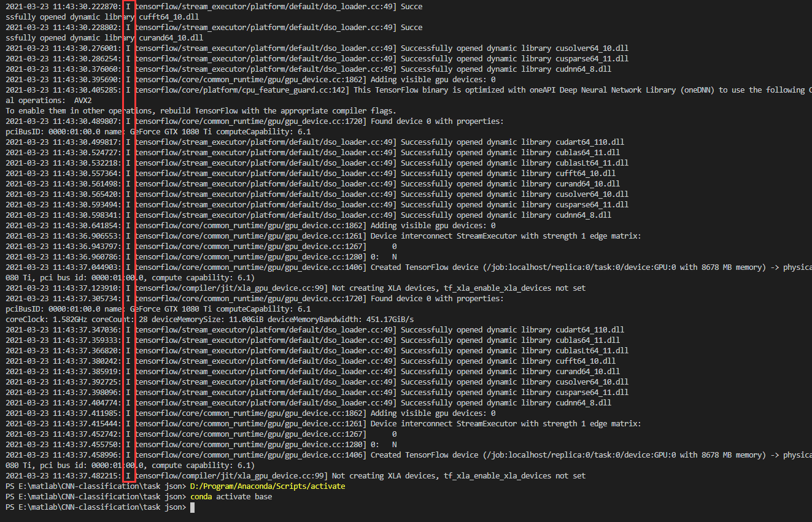812x522 pixels.
Task: Select the 'al operations: AVX2' line
Action: (49, 101)
